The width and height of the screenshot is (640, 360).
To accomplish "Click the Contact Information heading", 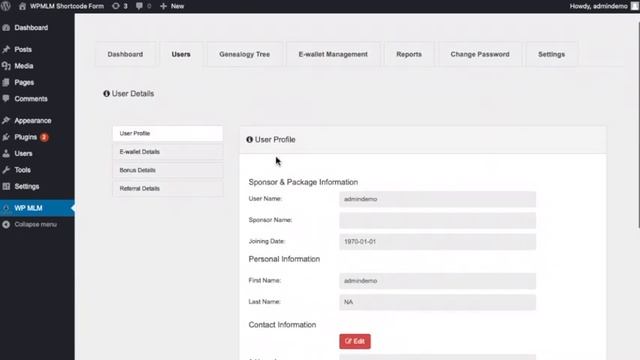I will 282,325.
